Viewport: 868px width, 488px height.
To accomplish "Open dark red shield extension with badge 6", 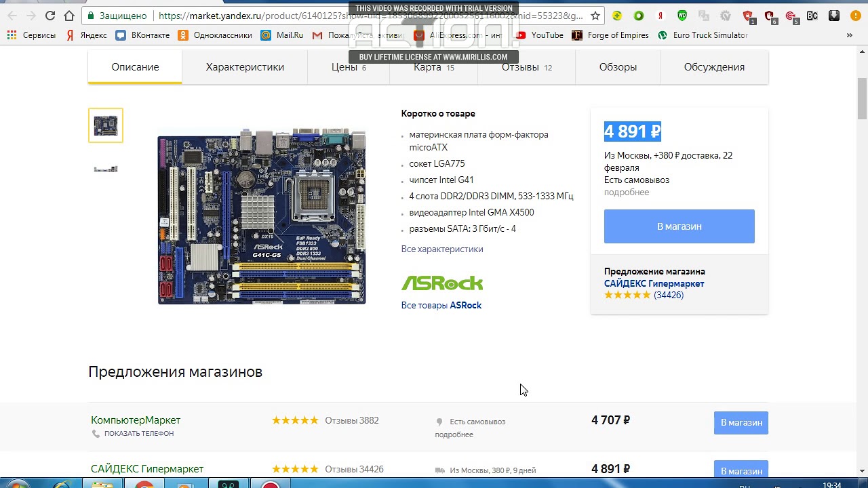I will [x=770, y=16].
